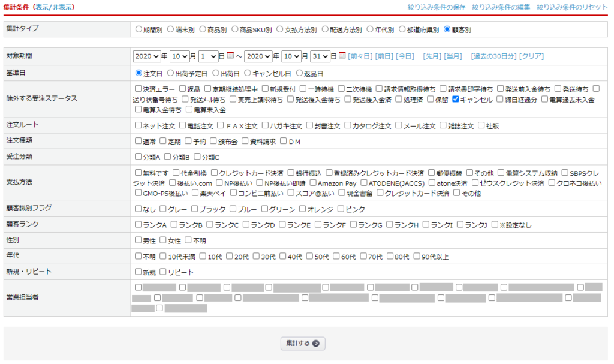The image size is (614, 364).
Task: Select the 商品別 aggregation type
Action: (x=203, y=29)
